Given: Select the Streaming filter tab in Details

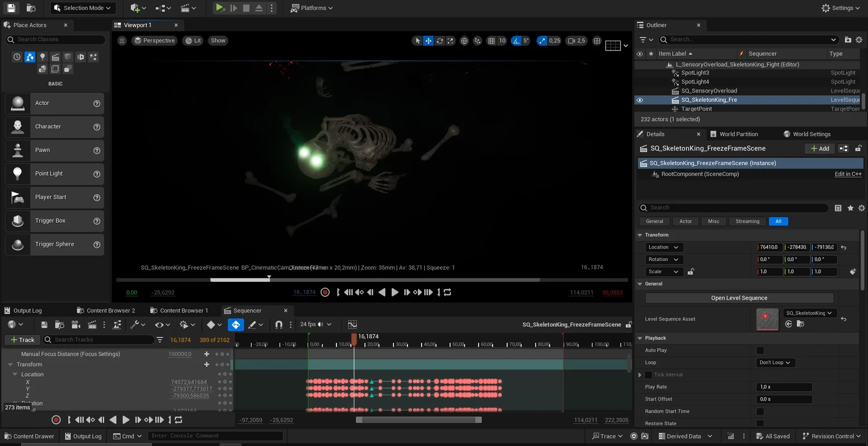Looking at the screenshot, I should 747,222.
